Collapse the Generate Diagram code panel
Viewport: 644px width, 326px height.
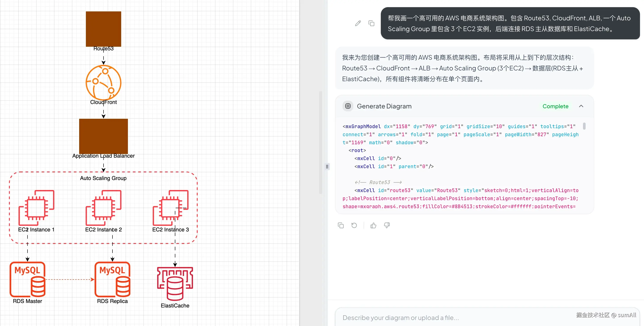[x=581, y=106]
